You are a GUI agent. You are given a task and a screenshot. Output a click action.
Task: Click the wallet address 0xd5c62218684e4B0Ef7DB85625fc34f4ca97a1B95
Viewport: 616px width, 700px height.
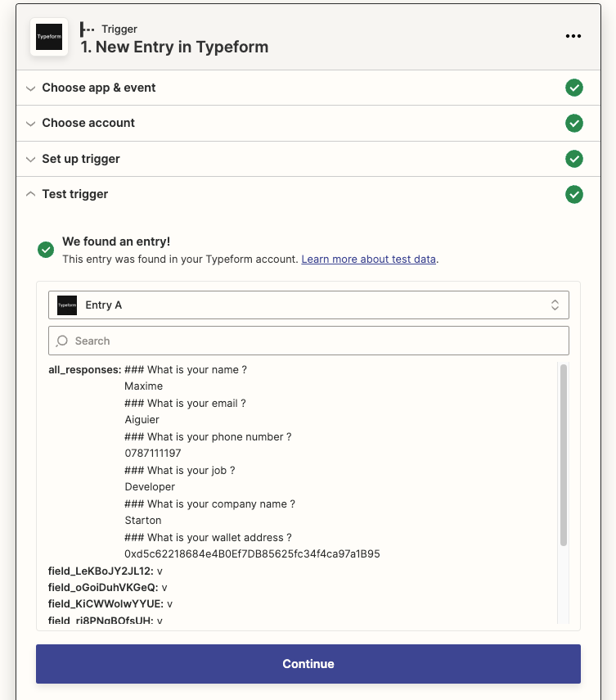tap(253, 554)
